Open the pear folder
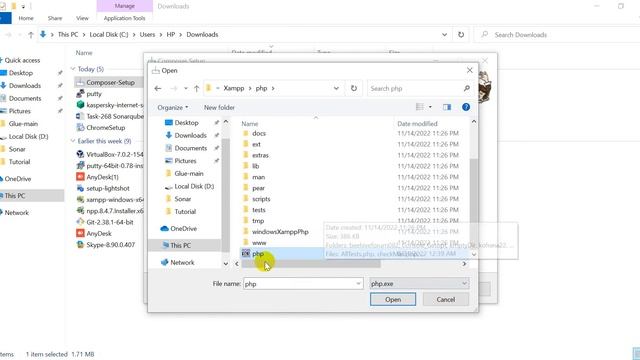The image size is (640, 360). (x=258, y=188)
